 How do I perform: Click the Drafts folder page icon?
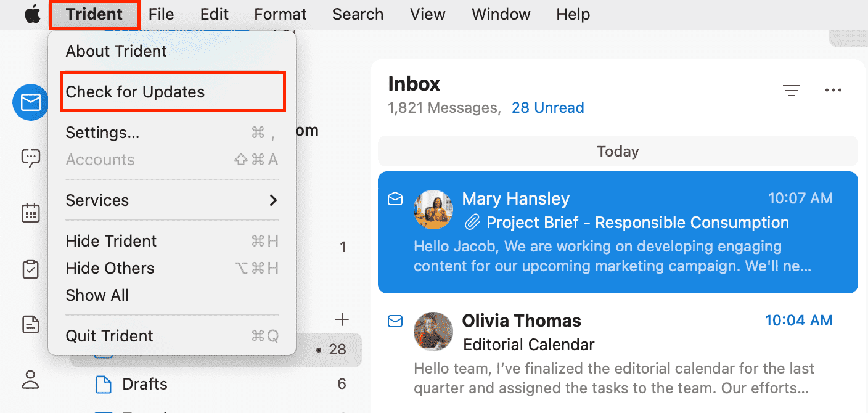coord(104,384)
